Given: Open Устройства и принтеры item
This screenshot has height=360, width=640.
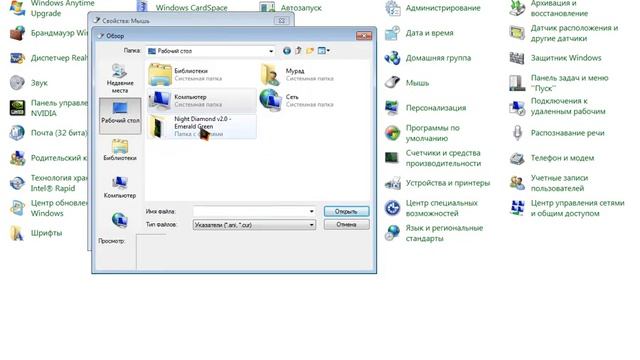Looking at the screenshot, I should tap(437, 183).
